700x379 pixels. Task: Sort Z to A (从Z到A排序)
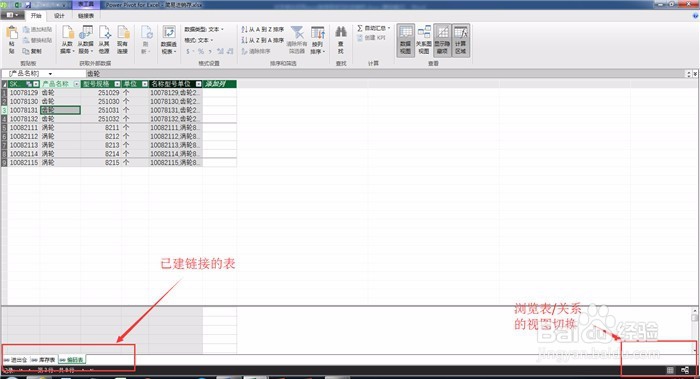262,40
